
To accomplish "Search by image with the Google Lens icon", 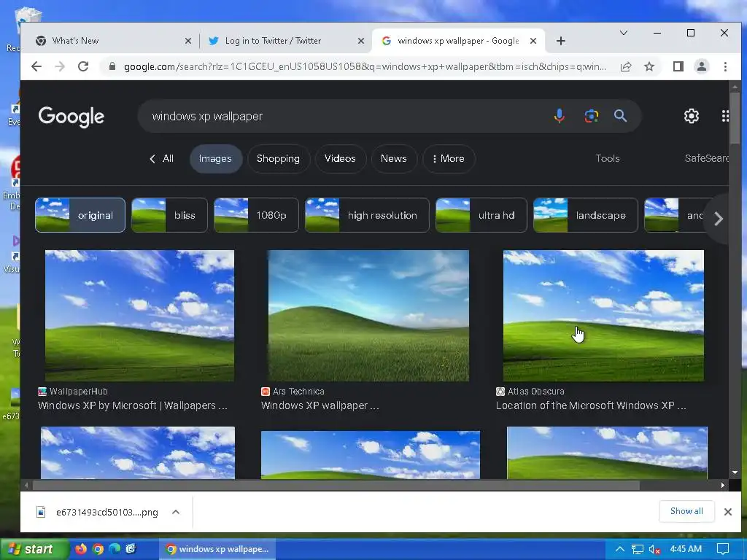I will tap(591, 116).
